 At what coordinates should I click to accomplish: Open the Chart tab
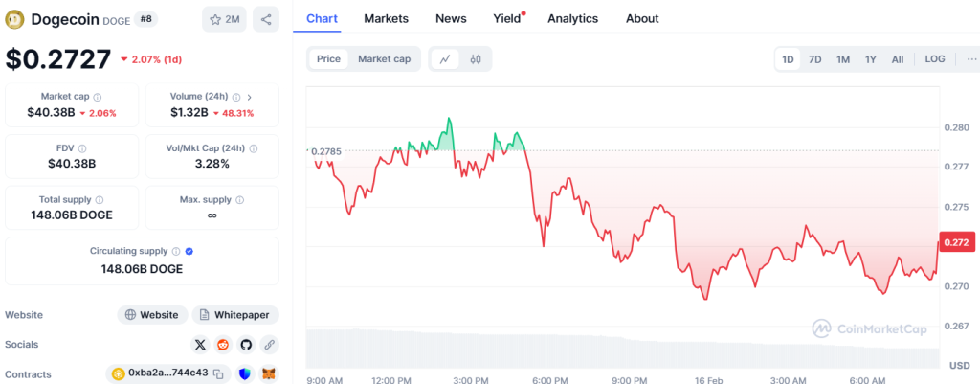point(322,19)
